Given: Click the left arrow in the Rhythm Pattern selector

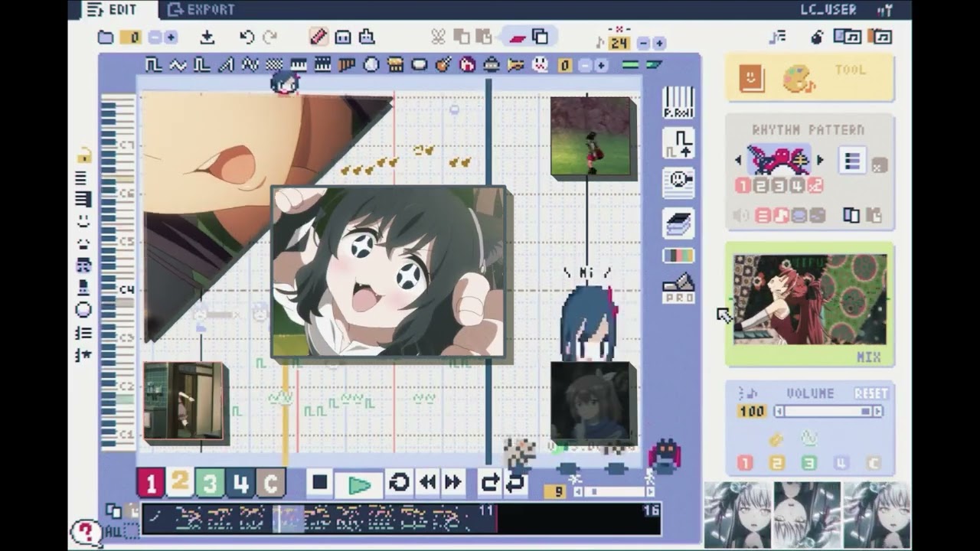Looking at the screenshot, I should point(738,160).
